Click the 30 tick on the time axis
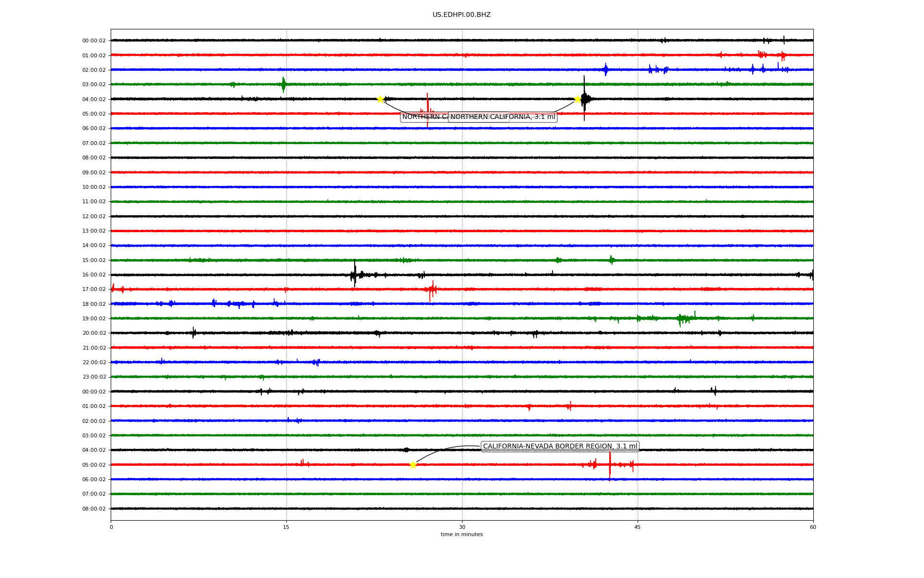924x578 pixels. pyautogui.click(x=462, y=527)
